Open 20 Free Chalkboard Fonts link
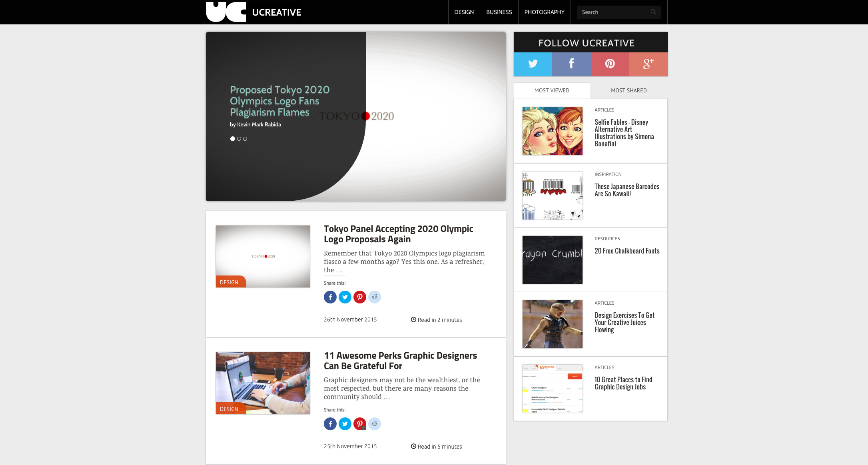This screenshot has width=868, height=465. coord(627,251)
